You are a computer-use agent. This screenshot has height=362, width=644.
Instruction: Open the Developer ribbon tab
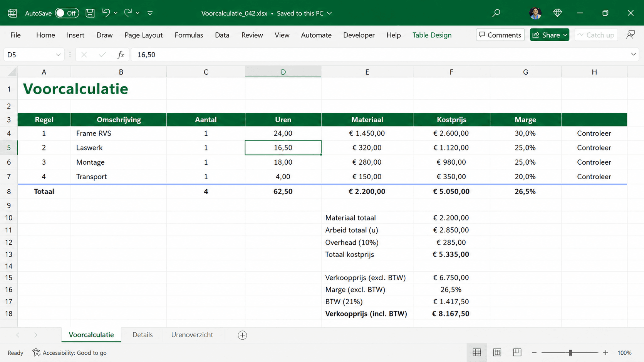click(x=359, y=35)
